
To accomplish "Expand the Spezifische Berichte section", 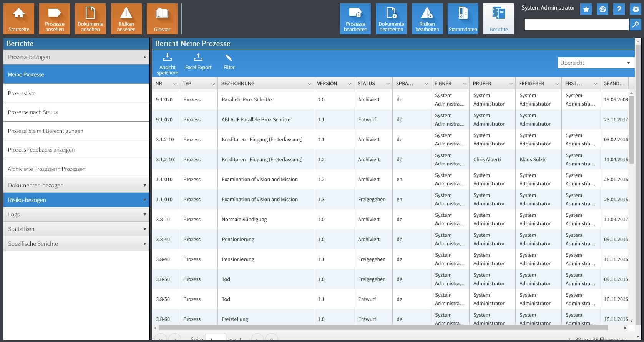I will point(76,244).
